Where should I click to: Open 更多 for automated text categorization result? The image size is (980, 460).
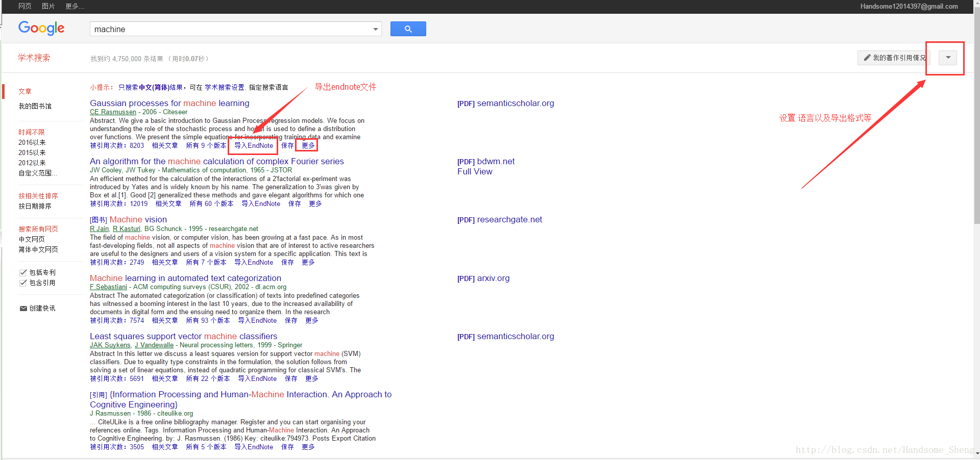(x=311, y=320)
